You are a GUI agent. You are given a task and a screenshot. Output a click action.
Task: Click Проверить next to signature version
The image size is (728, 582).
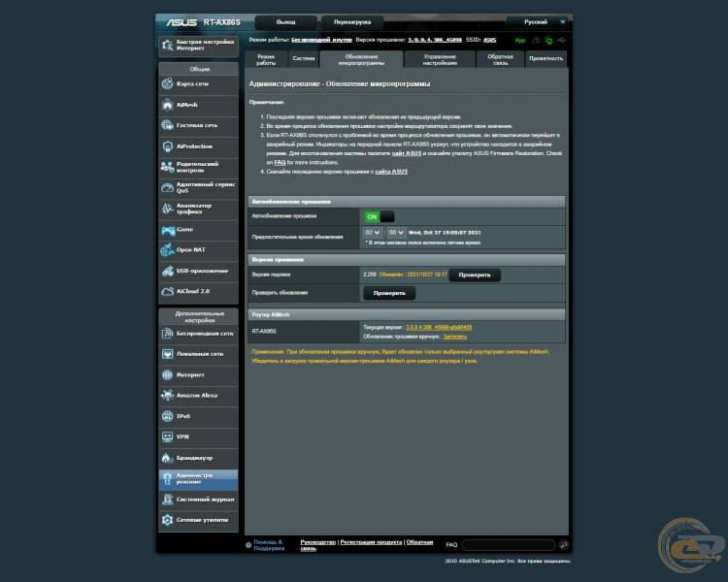(x=475, y=275)
